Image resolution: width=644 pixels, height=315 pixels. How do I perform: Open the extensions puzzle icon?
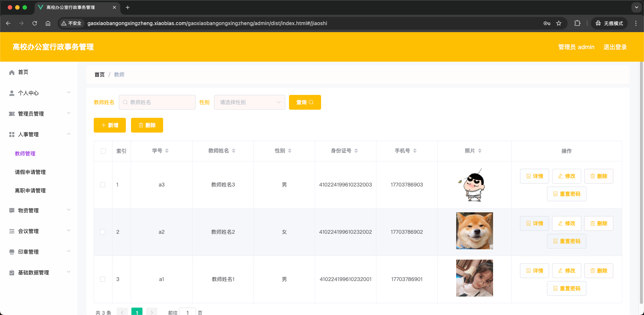click(x=577, y=23)
